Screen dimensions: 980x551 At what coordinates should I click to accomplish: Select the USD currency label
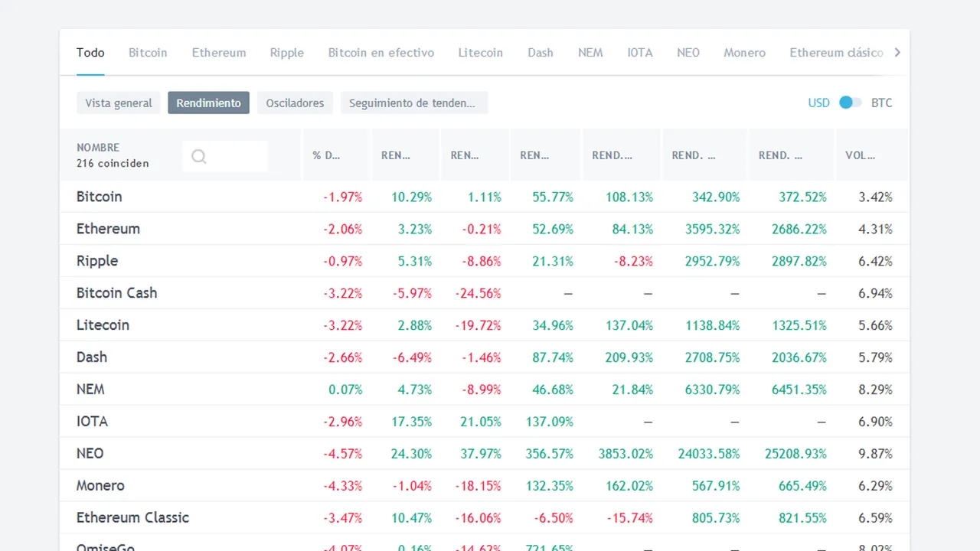[x=818, y=103]
